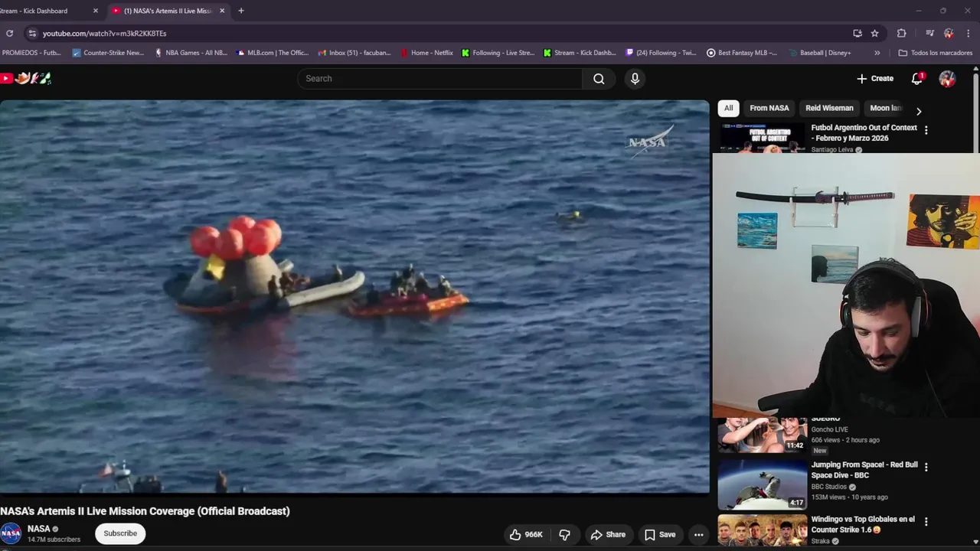Open site information icon in the address bar

pos(31,33)
